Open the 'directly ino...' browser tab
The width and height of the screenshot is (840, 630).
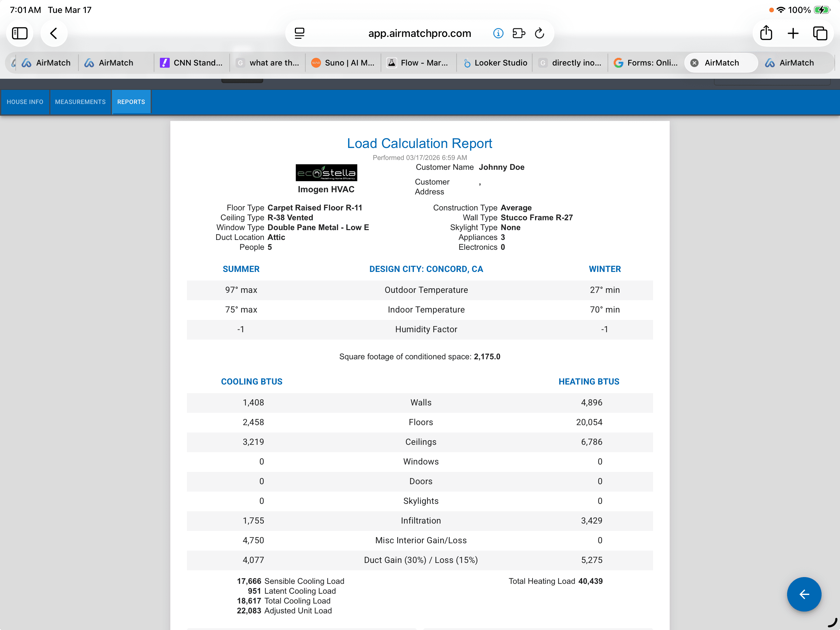point(570,63)
